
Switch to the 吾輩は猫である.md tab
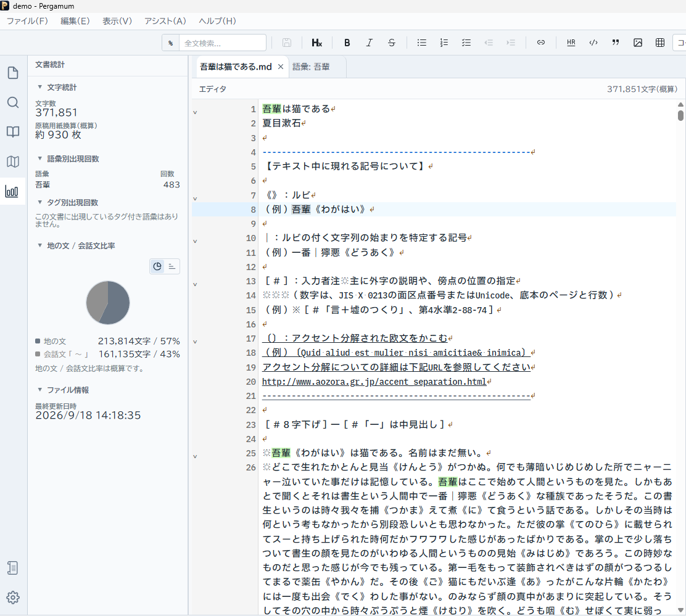(x=236, y=67)
